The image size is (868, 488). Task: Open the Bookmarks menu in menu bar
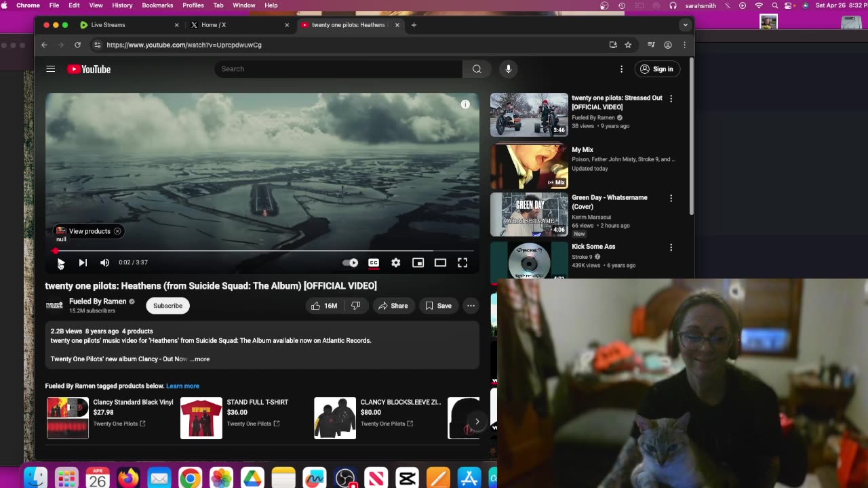[x=157, y=5]
